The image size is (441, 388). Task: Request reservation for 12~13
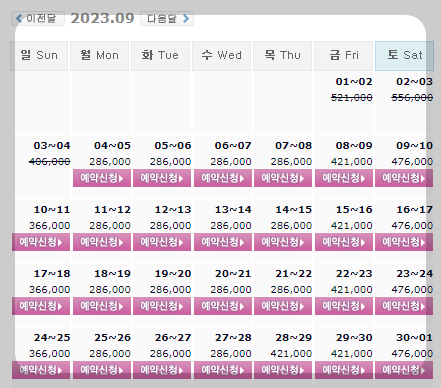click(x=162, y=242)
